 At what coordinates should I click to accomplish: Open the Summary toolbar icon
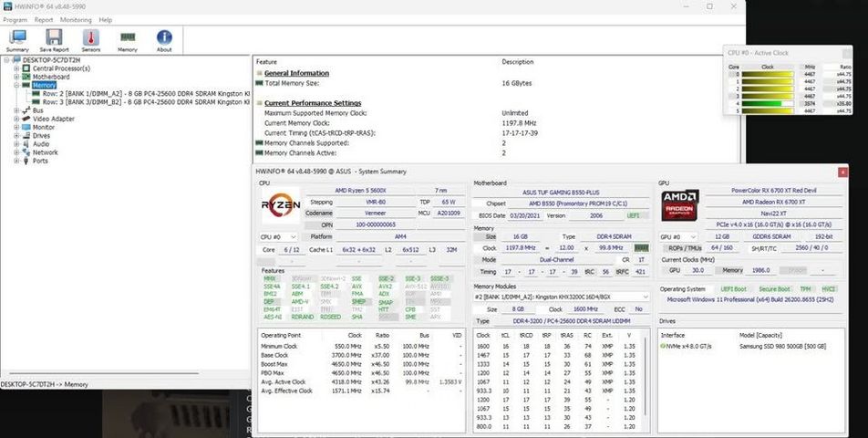click(17, 37)
